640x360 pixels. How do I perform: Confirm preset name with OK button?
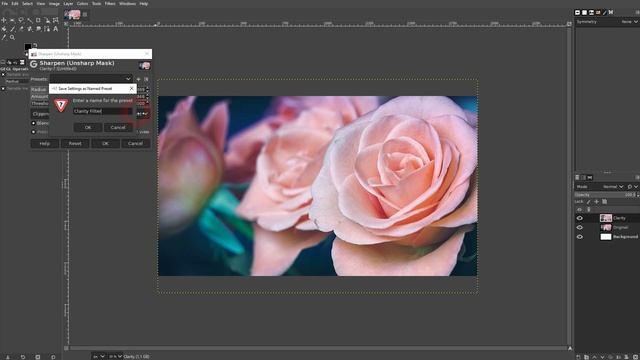[88, 127]
